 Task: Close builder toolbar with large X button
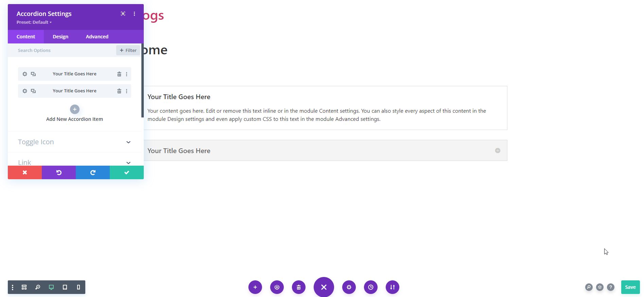pyautogui.click(x=324, y=287)
